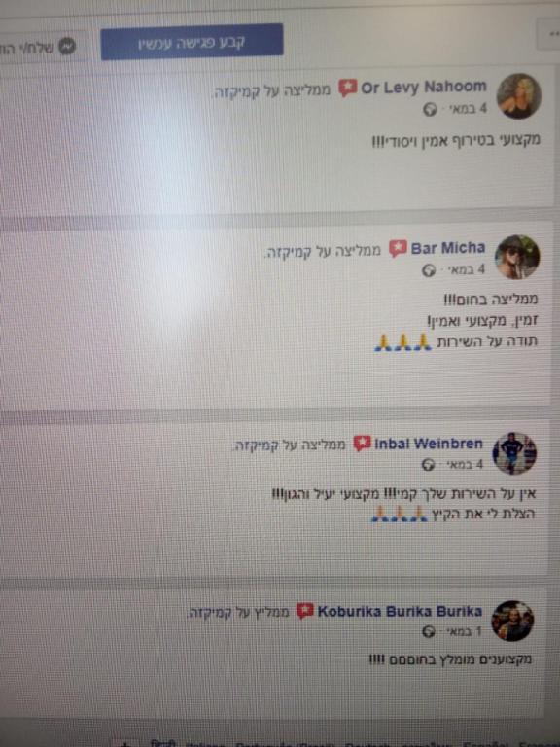Open Or Levy Nahoom's profile picture
Viewport: 560px width, 747px height.
[519, 95]
